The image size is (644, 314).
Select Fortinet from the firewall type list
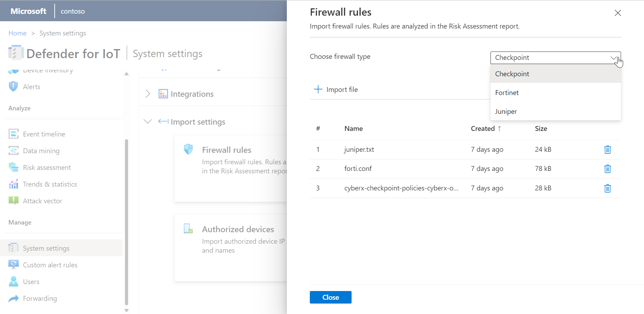[x=556, y=93]
